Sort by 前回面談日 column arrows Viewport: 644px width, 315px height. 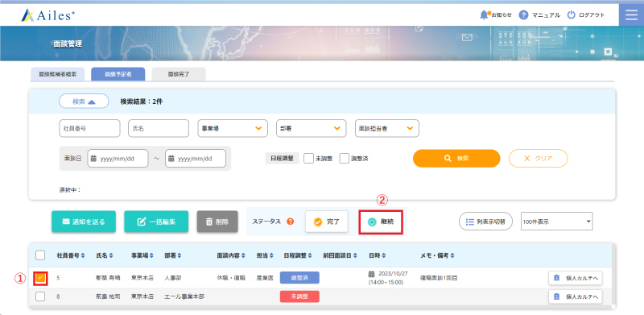pos(355,255)
